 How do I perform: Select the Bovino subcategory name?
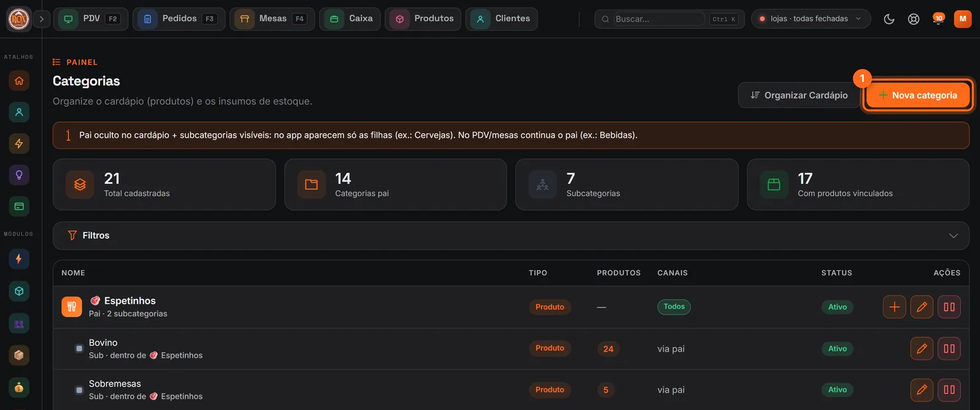(x=103, y=343)
